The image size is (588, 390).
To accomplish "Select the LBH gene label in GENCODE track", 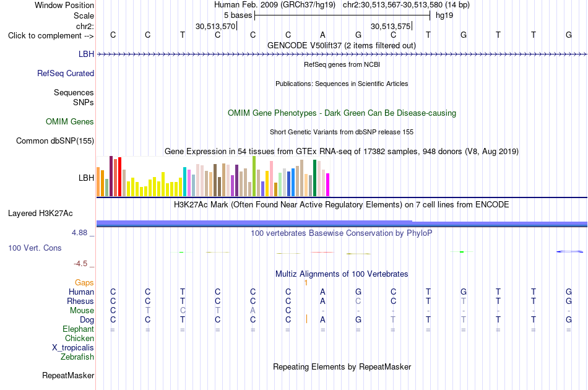I will point(86,54).
